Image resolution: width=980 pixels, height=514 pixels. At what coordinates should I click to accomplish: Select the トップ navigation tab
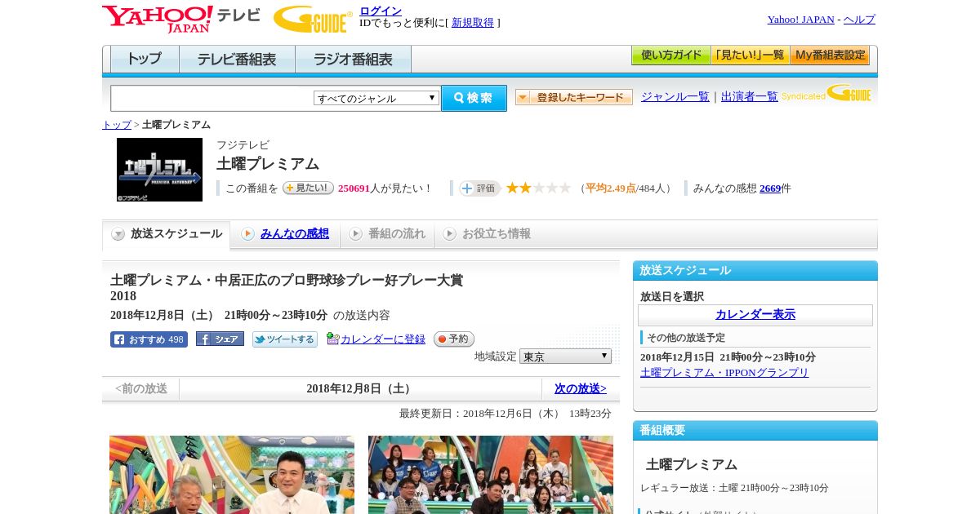tap(145, 60)
